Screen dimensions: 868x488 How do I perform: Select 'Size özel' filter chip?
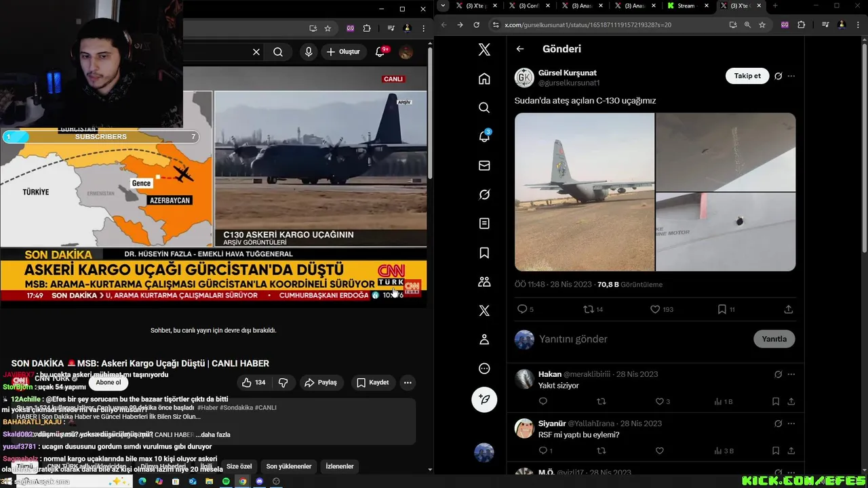click(x=239, y=466)
